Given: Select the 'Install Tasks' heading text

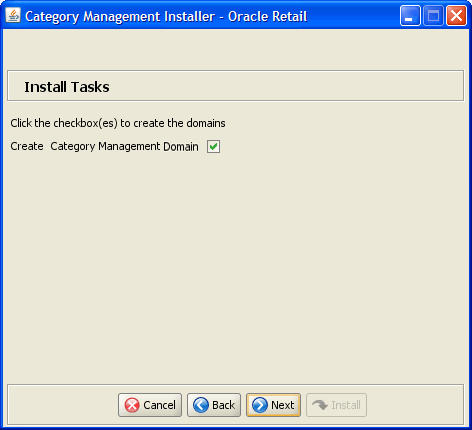Looking at the screenshot, I should pyautogui.click(x=67, y=87).
